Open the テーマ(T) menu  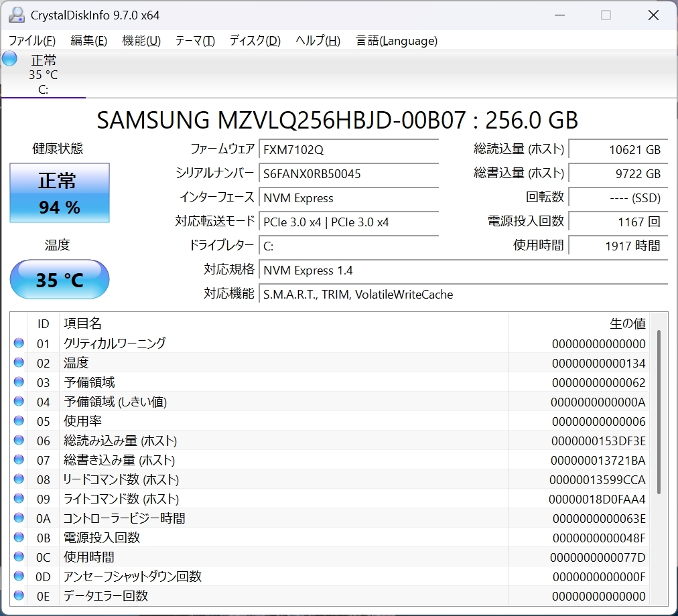click(195, 41)
